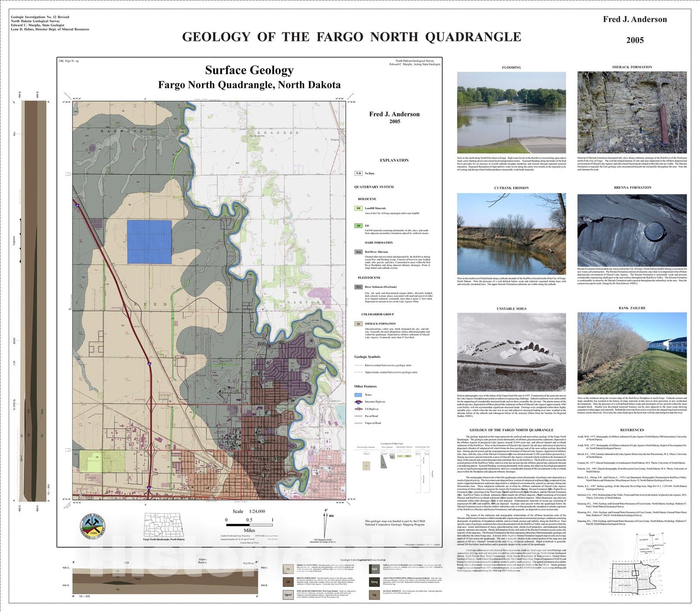Click the North Dakota Geological Survey logo
Screen dimensions: 700x612
click(93, 527)
